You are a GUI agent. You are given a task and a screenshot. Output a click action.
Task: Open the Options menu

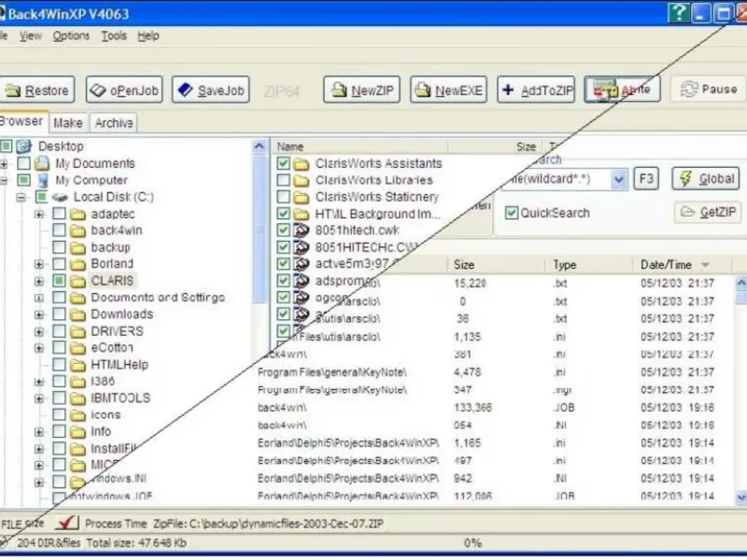[71, 35]
